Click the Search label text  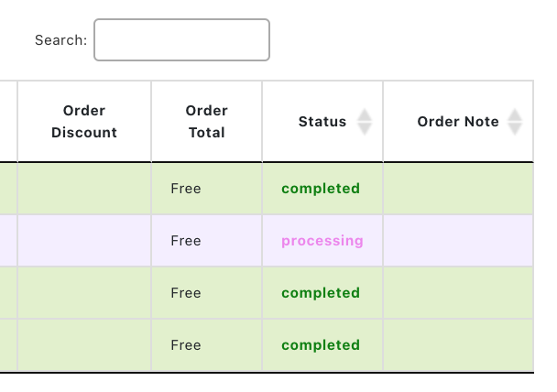click(x=60, y=40)
